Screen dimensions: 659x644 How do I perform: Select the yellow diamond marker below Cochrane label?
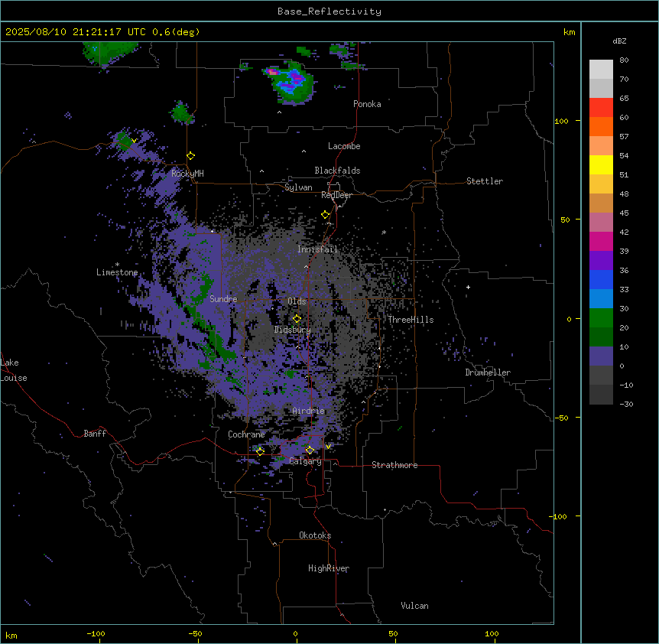(x=260, y=451)
